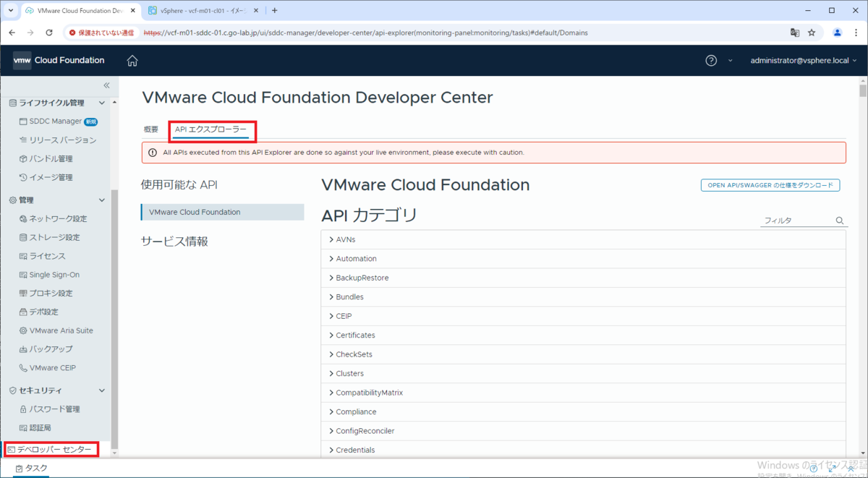The width and height of the screenshot is (868, 478).
Task: Click the home icon in the header
Action: tap(132, 61)
